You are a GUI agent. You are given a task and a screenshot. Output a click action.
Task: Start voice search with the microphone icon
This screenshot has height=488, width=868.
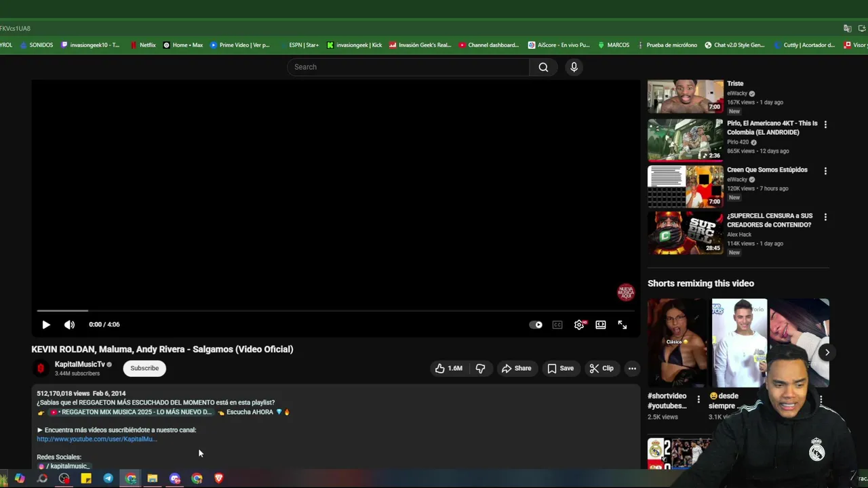tap(574, 67)
